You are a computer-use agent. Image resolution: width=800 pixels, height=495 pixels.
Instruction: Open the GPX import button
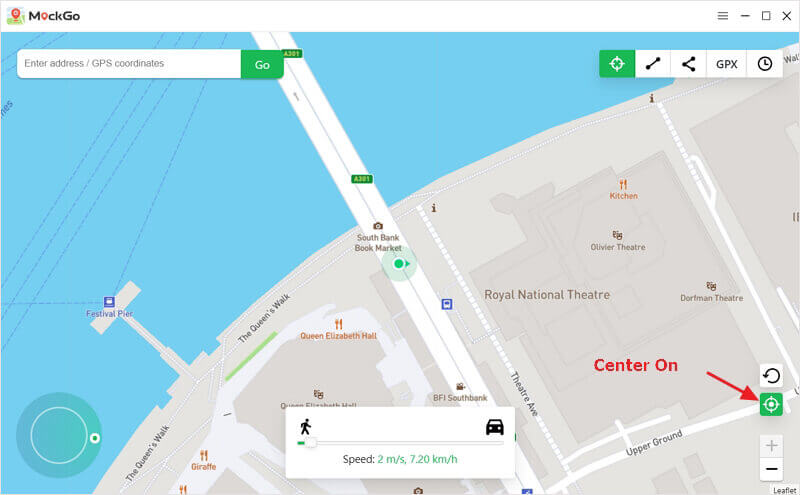click(727, 64)
